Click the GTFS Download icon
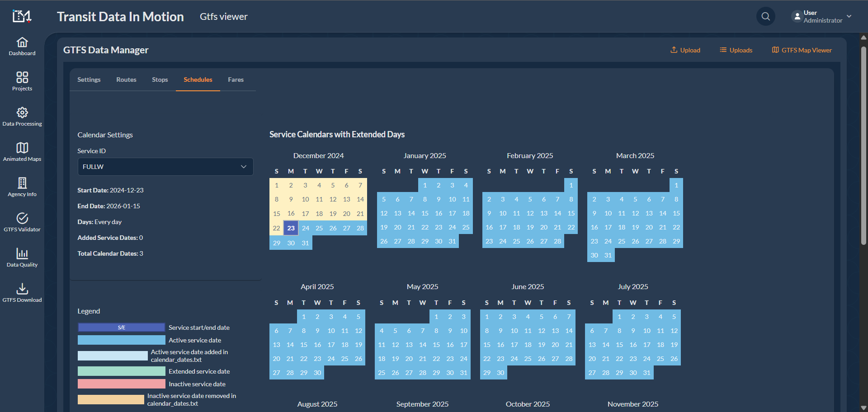 pos(22,289)
